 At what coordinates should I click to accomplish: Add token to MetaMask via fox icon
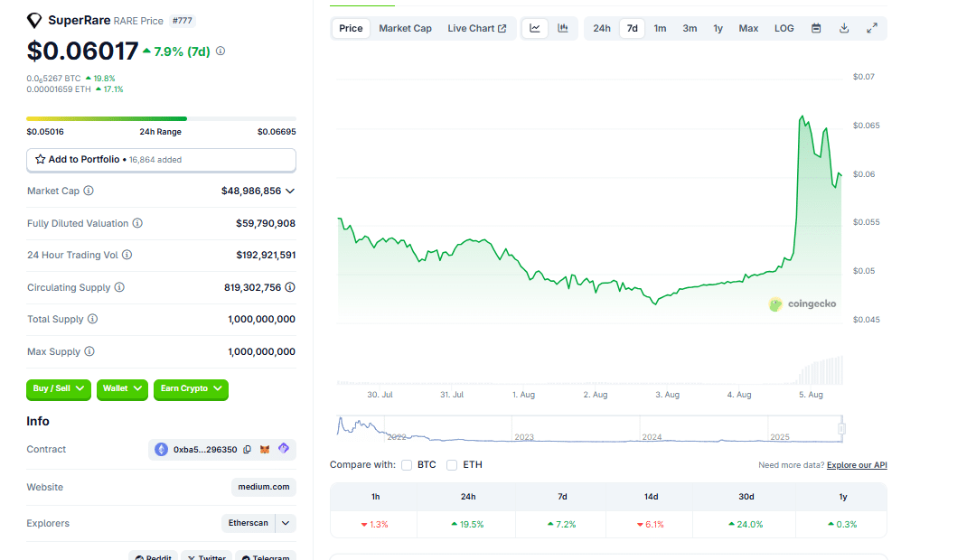click(265, 450)
